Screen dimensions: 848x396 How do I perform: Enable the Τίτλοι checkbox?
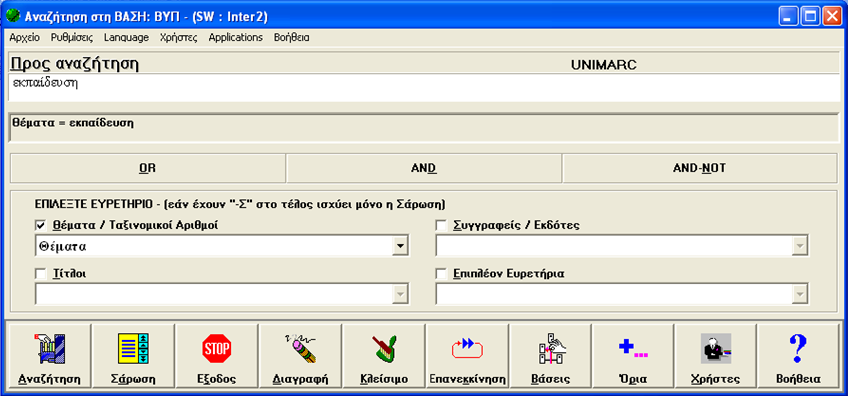[41, 274]
